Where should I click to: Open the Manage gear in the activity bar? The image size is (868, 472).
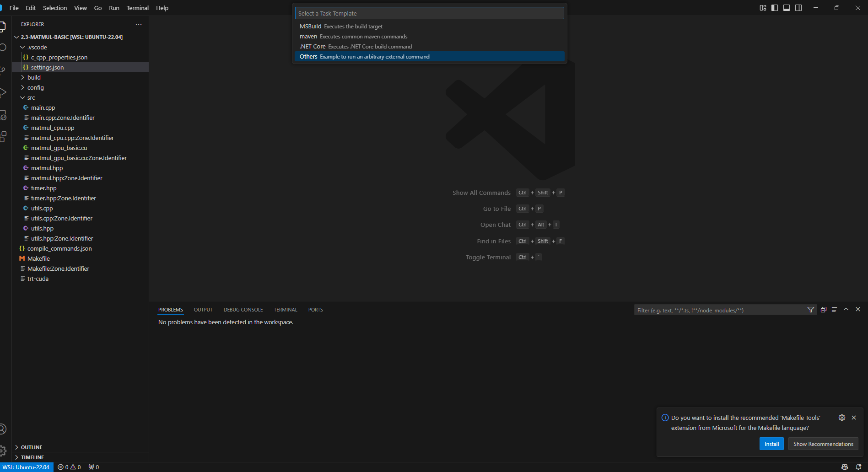[2, 451]
